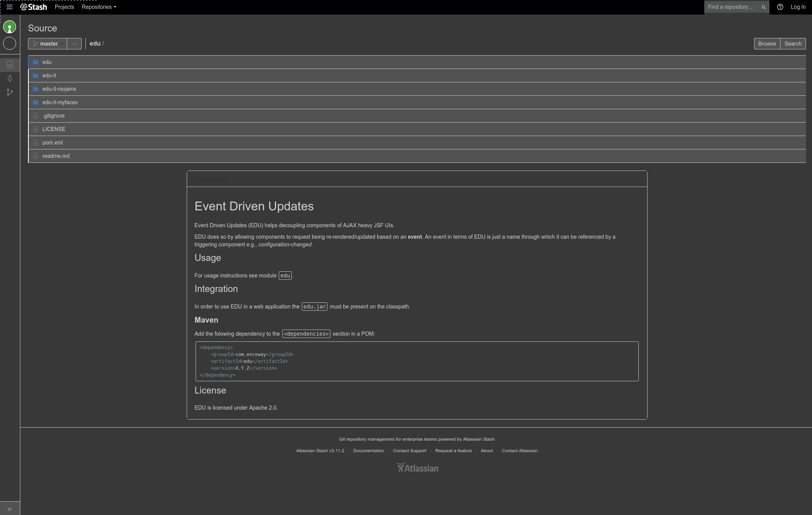Open the hamburger menu icon
The width and height of the screenshot is (812, 515).
[10, 7]
